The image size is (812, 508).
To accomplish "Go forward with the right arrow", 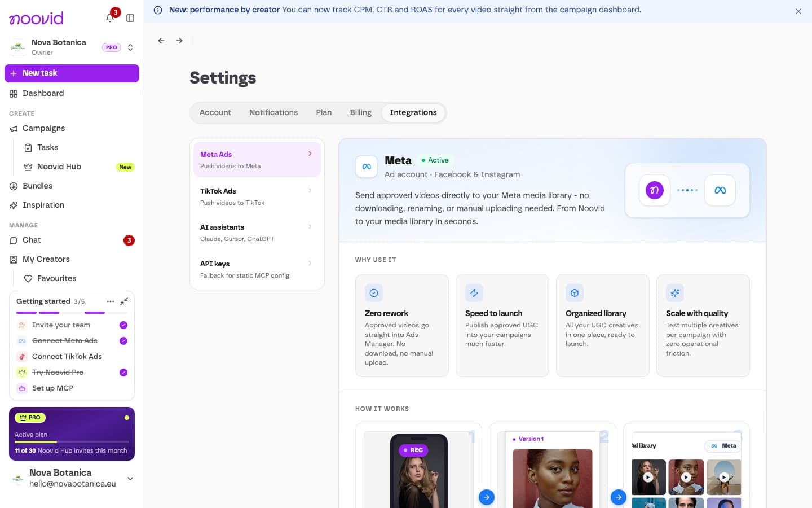I will tap(179, 41).
